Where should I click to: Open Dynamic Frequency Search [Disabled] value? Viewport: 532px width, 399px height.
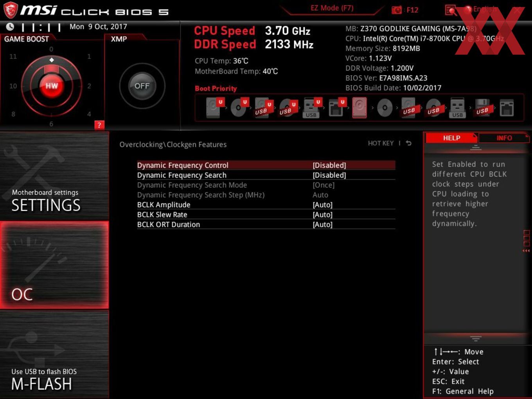329,175
